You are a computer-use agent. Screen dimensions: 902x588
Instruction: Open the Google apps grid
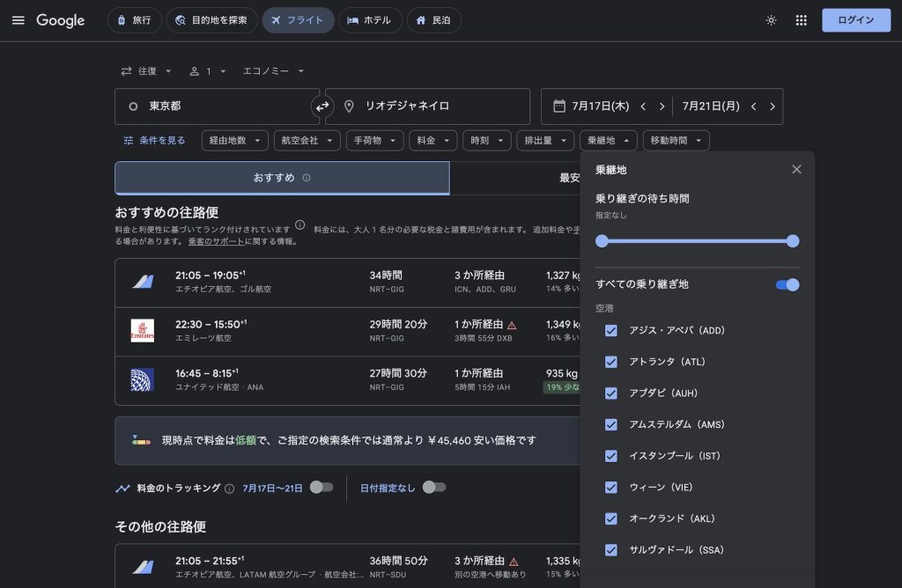pyautogui.click(x=801, y=20)
